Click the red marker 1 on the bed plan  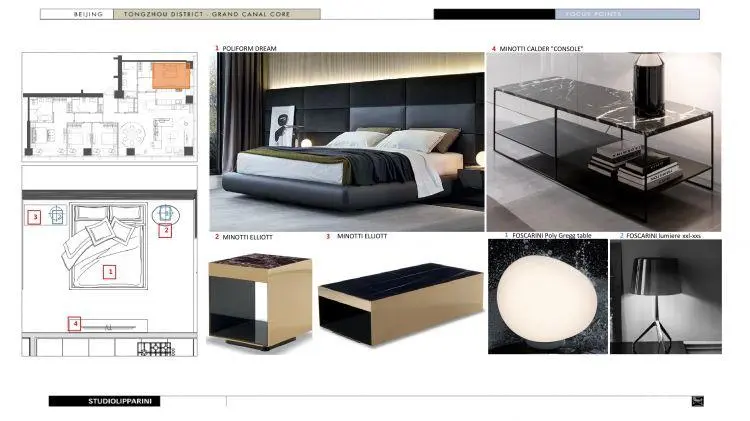pos(110,271)
